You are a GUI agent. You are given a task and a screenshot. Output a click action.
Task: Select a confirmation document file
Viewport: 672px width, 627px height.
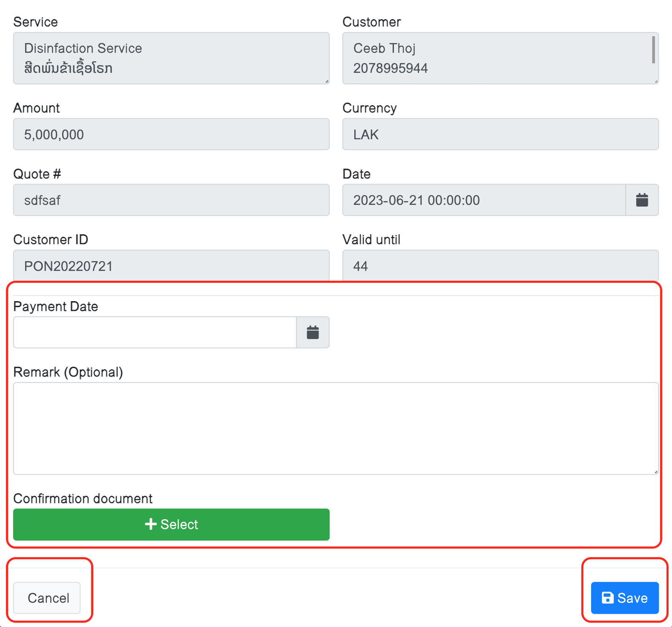point(171,524)
